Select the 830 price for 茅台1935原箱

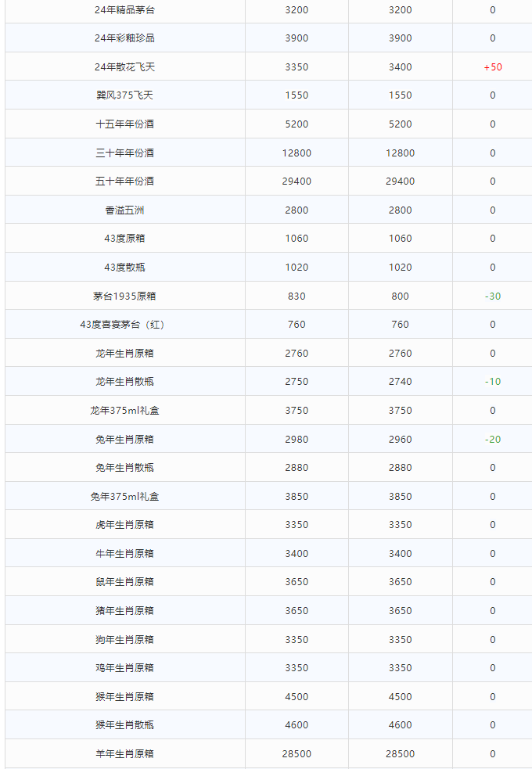point(297,296)
